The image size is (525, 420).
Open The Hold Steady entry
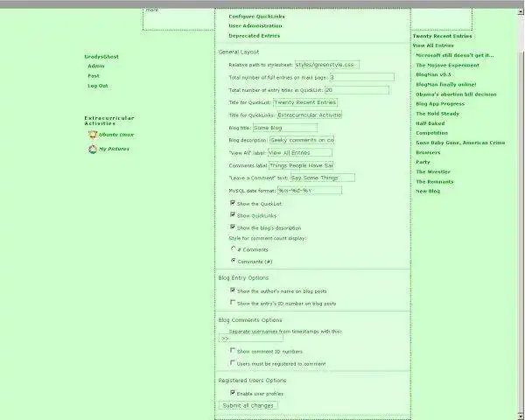click(x=437, y=114)
